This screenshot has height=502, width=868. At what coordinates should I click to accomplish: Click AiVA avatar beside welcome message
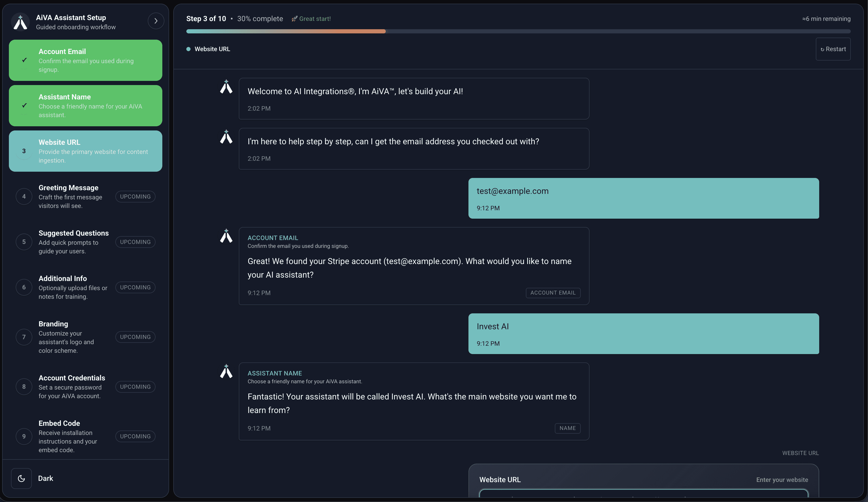(226, 87)
